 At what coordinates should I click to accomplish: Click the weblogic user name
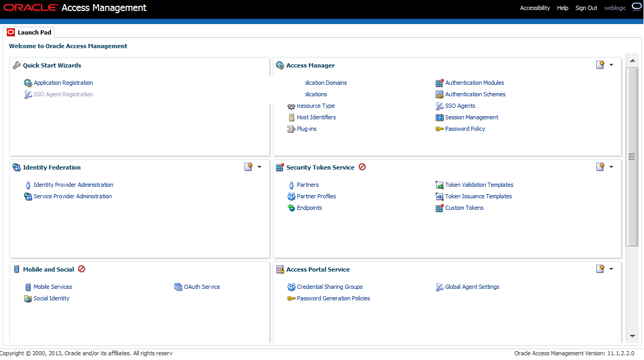(x=615, y=8)
